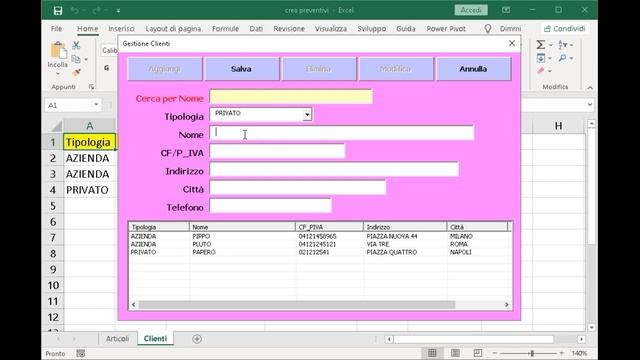Open the Customize Quick Access Toolbar arrow

118,11
